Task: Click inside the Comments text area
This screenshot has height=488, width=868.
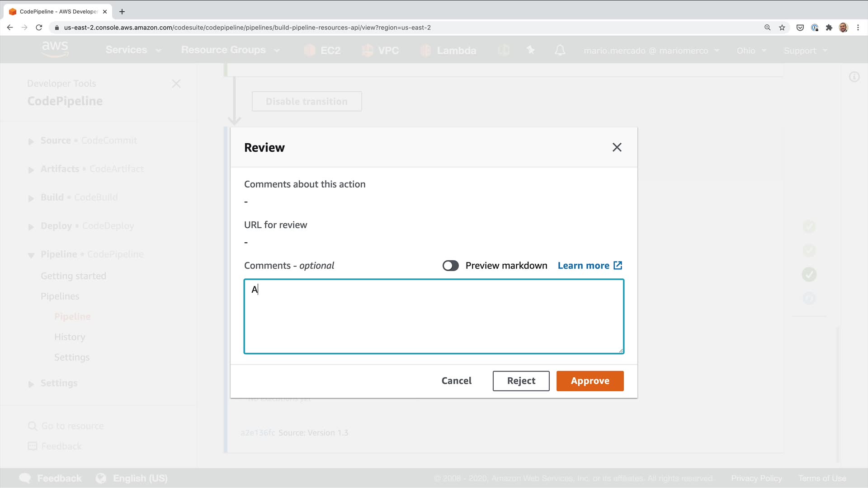Action: coord(433,316)
